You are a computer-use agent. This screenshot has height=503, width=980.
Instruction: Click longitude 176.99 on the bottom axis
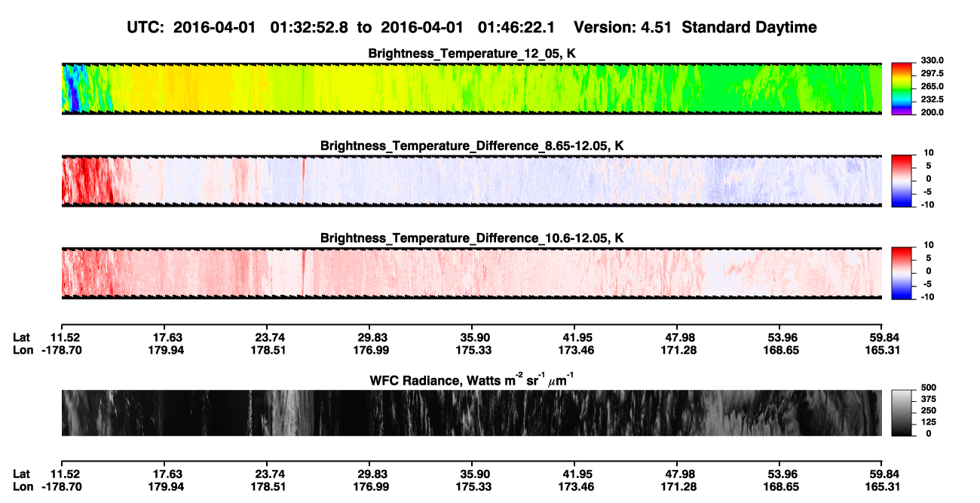369,486
